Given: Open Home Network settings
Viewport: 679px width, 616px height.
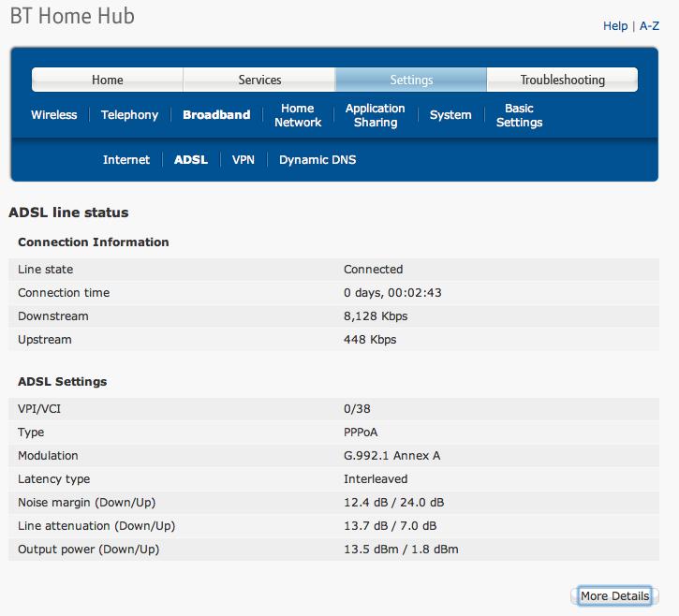Looking at the screenshot, I should tap(298, 115).
